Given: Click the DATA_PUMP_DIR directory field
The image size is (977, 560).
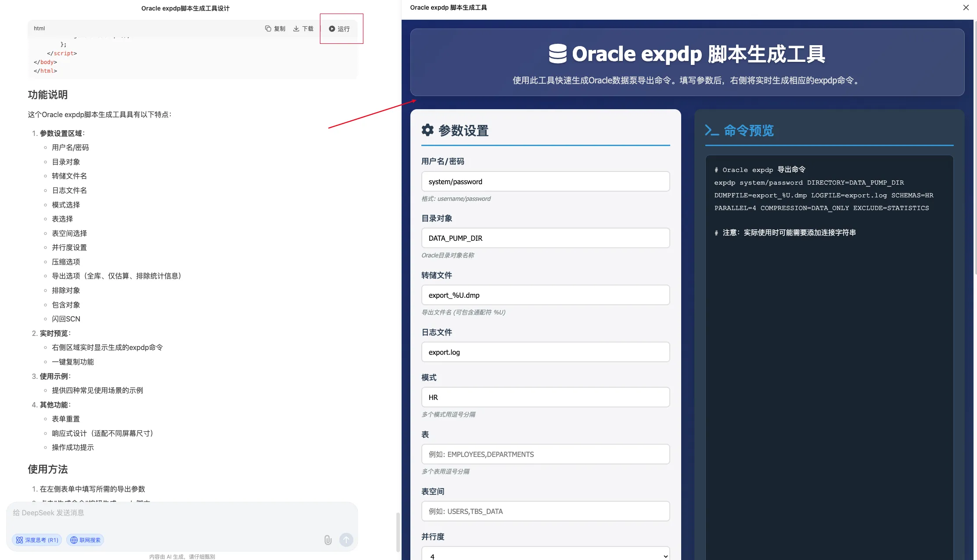Looking at the screenshot, I should click(x=545, y=238).
